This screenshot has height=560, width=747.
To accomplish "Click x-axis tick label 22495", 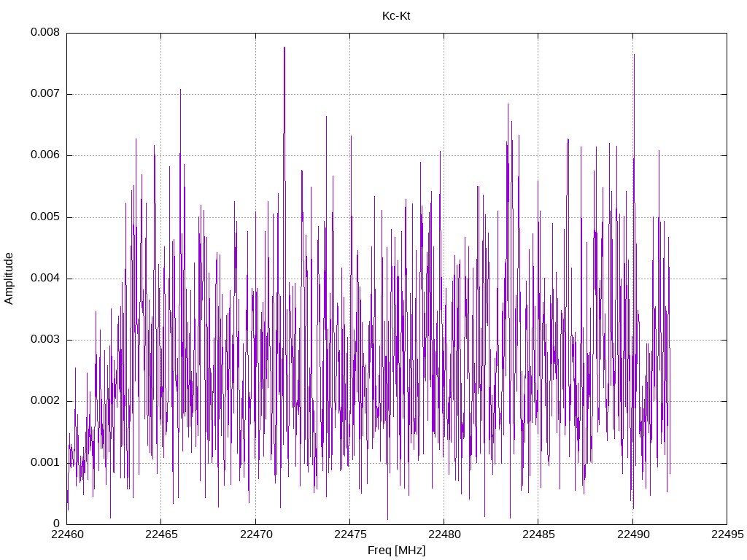I will point(727,534).
